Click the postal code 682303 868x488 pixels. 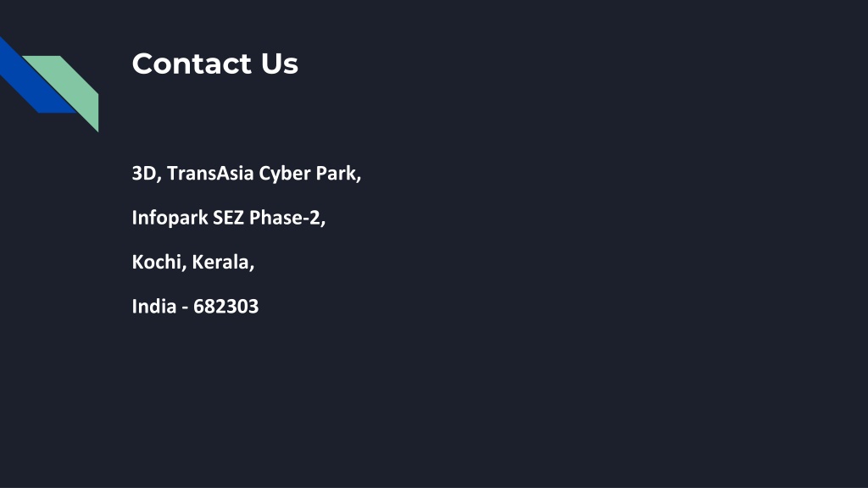[225, 307]
